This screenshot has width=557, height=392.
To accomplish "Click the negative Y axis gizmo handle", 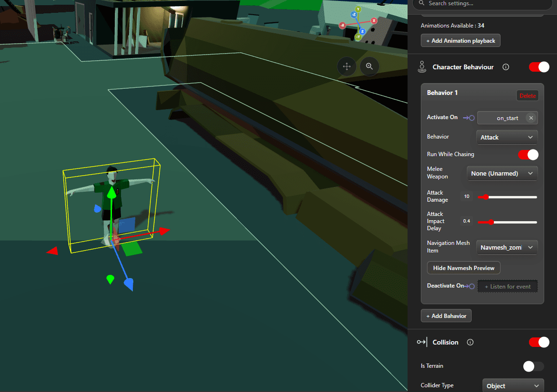I will pyautogui.click(x=358, y=37).
